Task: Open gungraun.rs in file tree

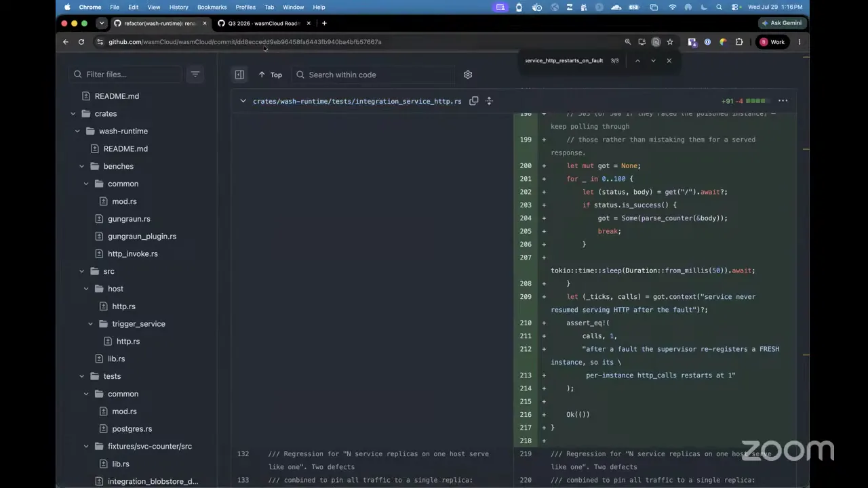Action: (x=129, y=219)
